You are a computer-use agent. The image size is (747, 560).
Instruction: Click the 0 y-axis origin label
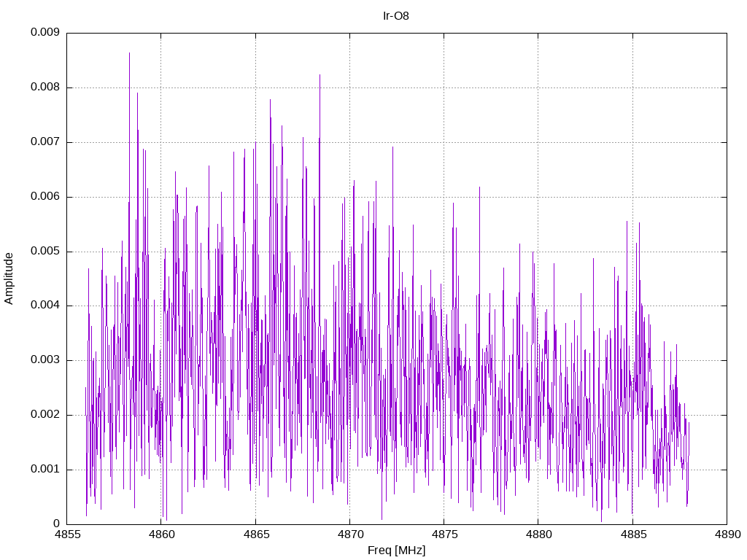(x=57, y=524)
